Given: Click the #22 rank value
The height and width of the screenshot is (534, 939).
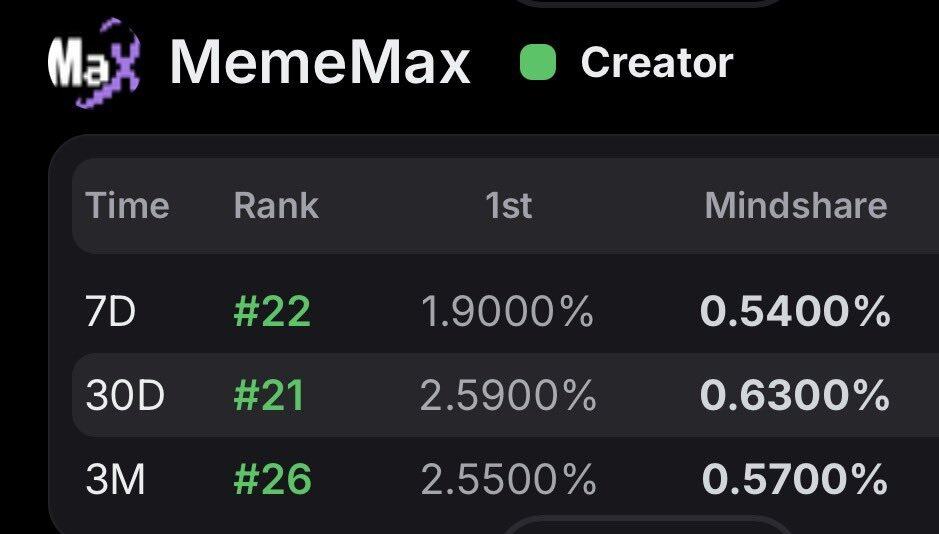Looking at the screenshot, I should coord(272,313).
